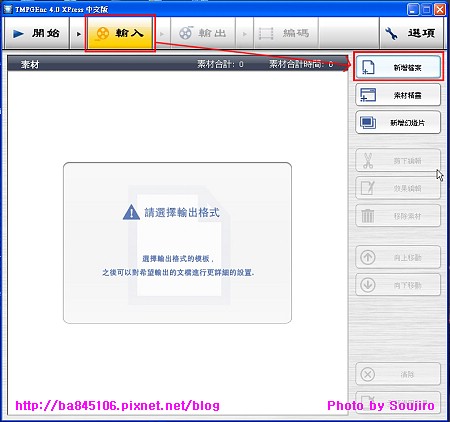Go to the 編碼 (Encode) step tab
Screen dimensions: 450x422
pyautogui.click(x=285, y=33)
